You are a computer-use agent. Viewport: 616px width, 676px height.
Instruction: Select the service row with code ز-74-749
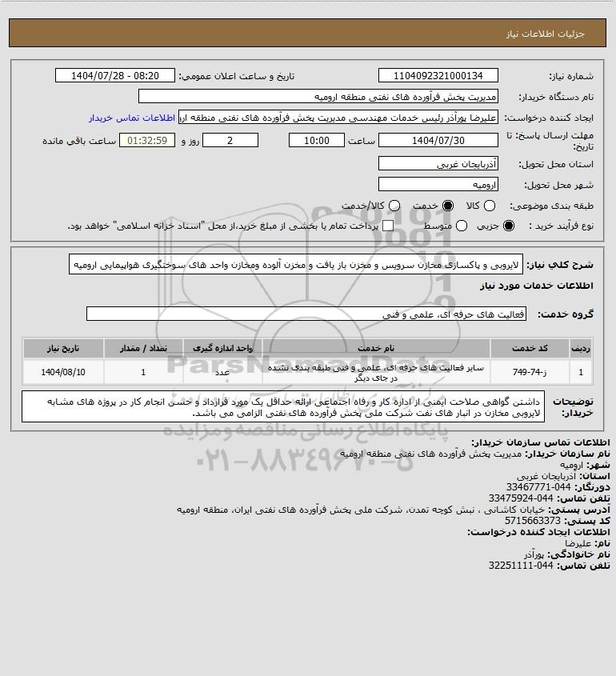308,373
